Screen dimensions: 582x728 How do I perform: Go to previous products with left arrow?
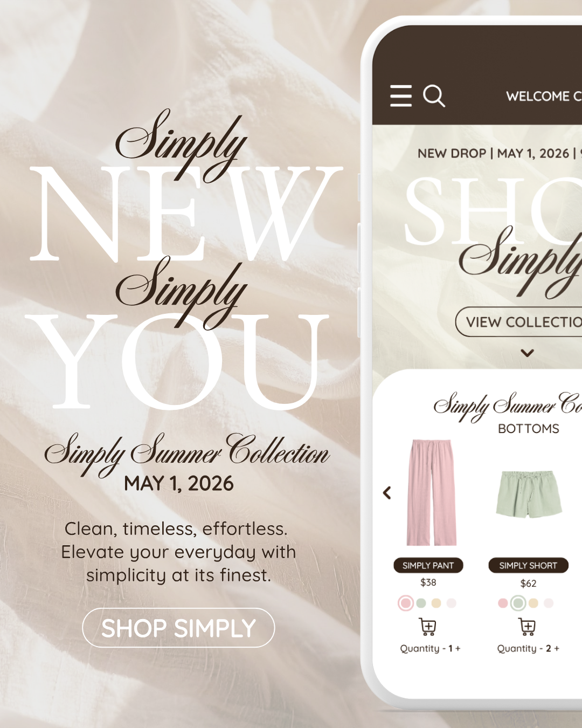click(x=387, y=492)
